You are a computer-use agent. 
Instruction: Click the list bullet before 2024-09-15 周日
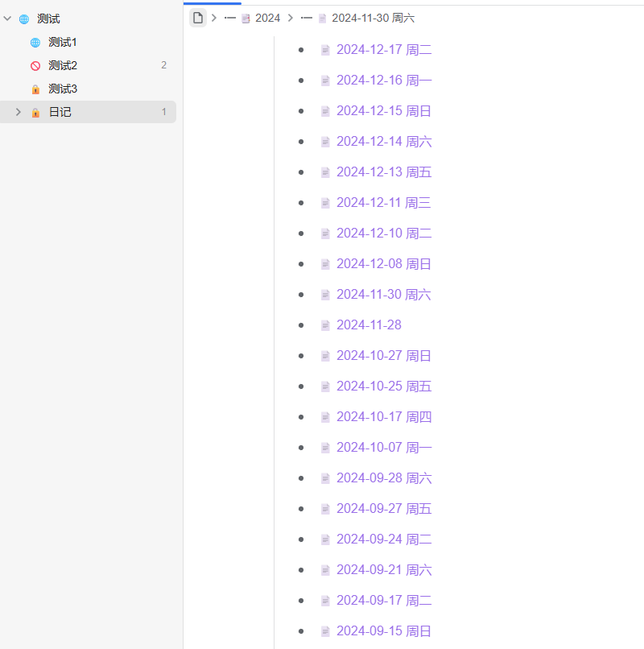pyautogui.click(x=301, y=631)
